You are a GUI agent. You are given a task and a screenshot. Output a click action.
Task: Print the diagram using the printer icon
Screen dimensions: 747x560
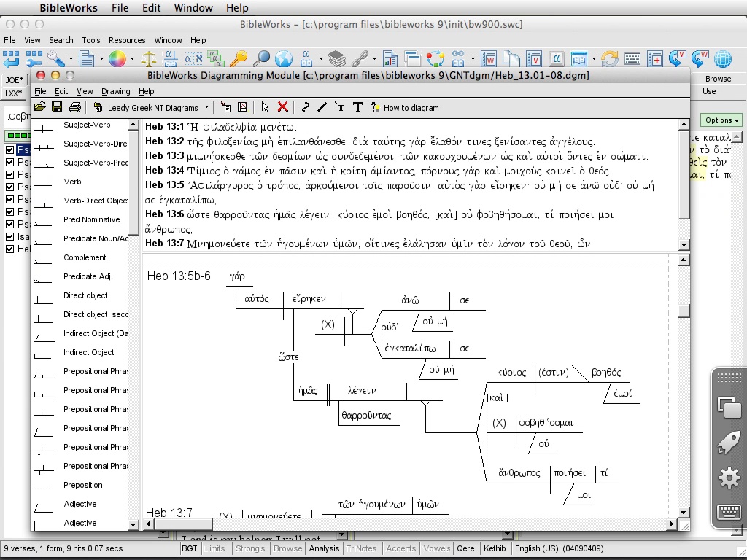pyautogui.click(x=74, y=107)
